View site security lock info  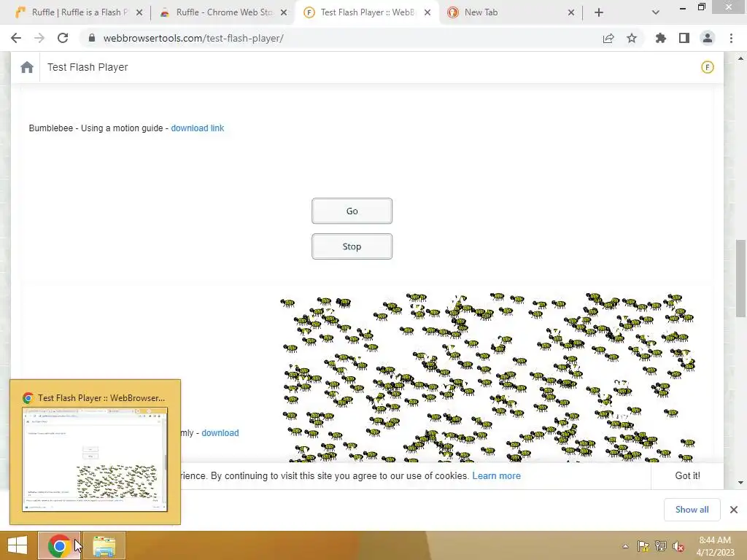coord(92,38)
